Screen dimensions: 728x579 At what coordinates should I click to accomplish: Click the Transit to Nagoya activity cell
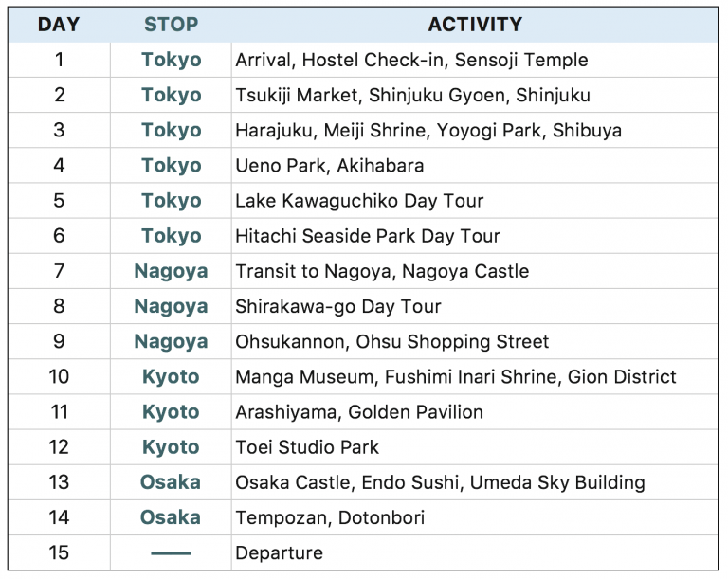click(x=382, y=271)
